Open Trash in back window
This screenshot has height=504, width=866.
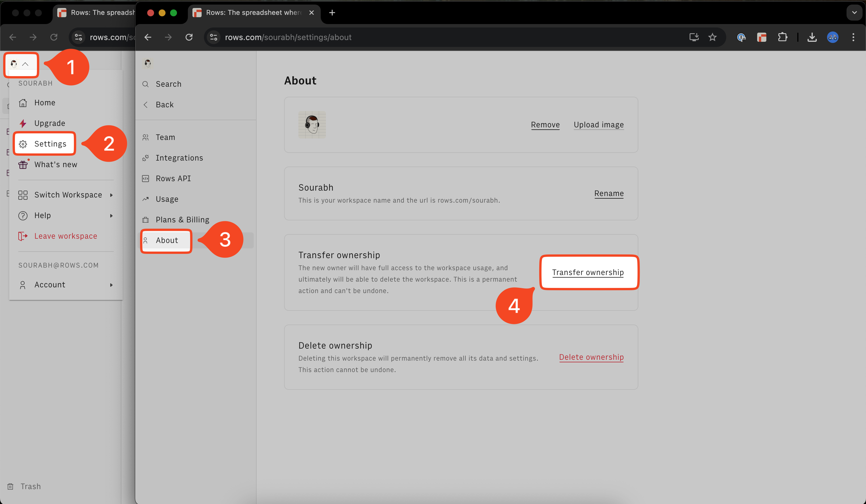(x=24, y=487)
